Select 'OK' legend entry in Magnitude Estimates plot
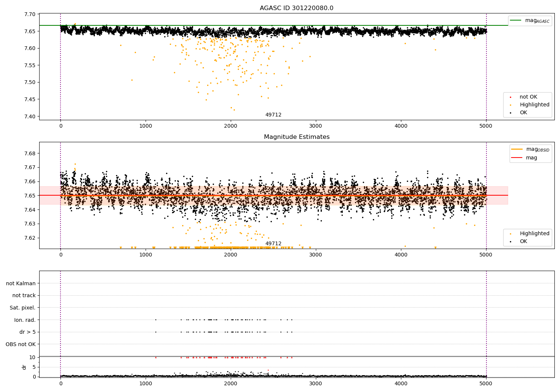The height and width of the screenshot is (392, 560). [x=523, y=242]
